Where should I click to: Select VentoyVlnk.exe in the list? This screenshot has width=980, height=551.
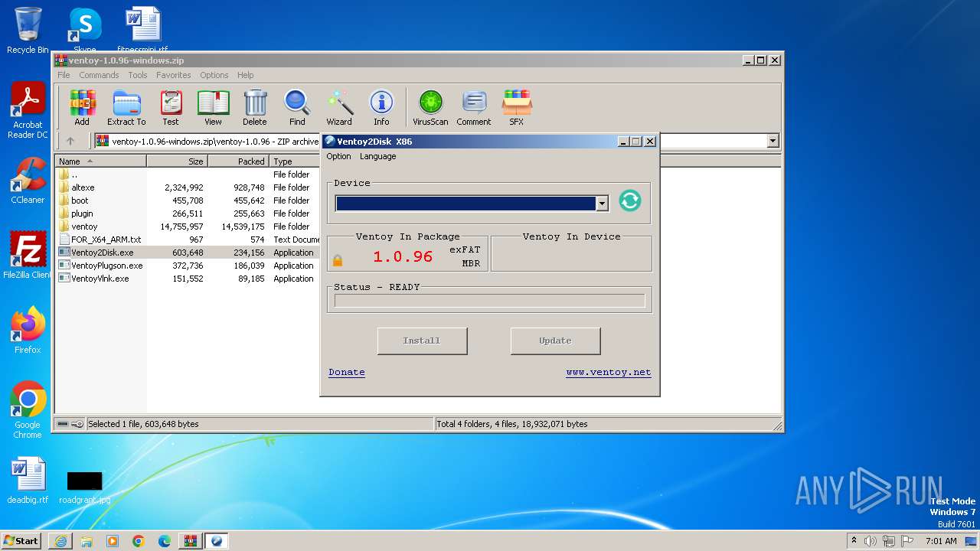coord(188,279)
